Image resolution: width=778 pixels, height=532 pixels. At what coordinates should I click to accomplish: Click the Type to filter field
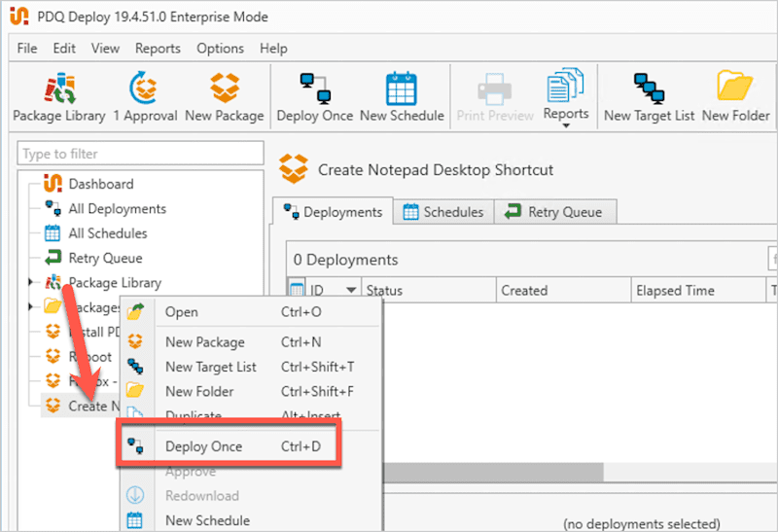click(140, 154)
